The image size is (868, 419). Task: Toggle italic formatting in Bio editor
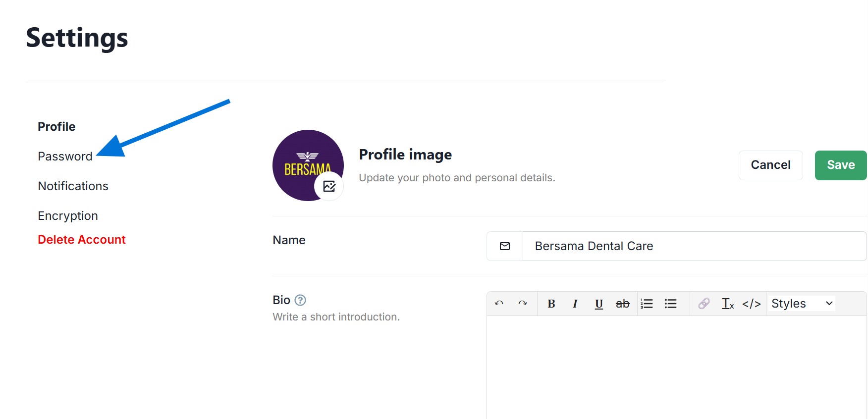[x=575, y=304]
